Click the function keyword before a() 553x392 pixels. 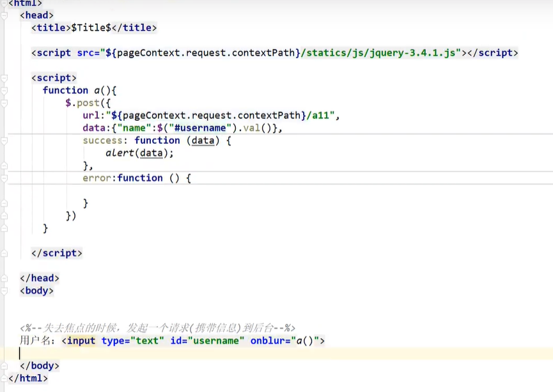tap(66, 90)
